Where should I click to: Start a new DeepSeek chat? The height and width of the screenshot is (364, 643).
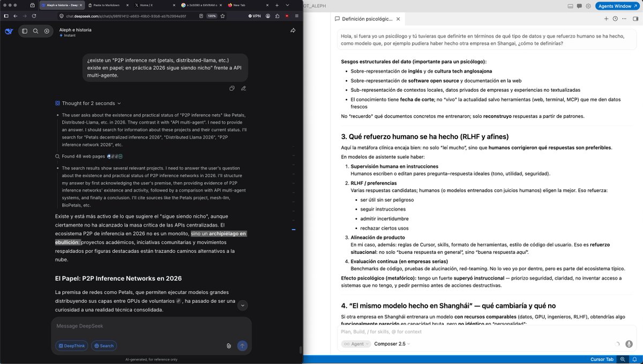(47, 31)
